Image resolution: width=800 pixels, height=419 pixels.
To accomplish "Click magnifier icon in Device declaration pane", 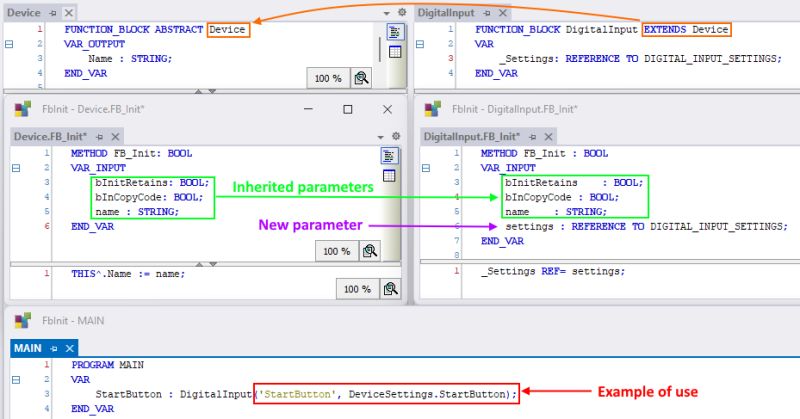I will pyautogui.click(x=361, y=78).
